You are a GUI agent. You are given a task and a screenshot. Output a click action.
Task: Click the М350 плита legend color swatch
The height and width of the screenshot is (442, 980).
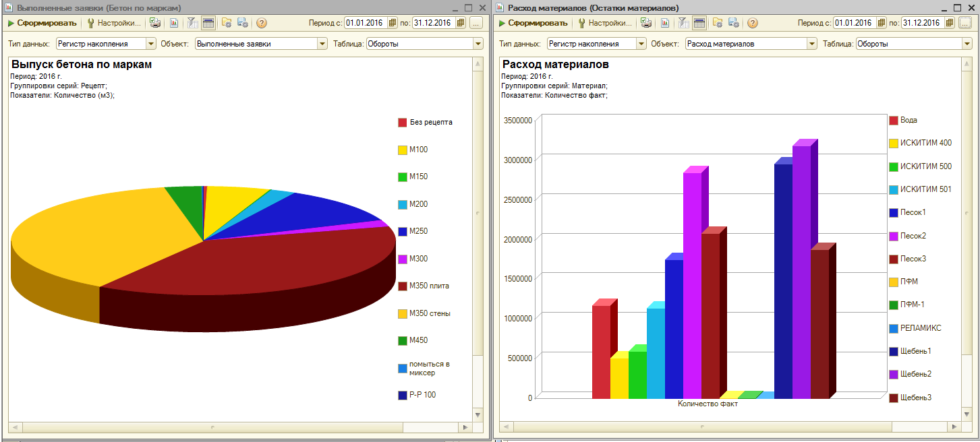click(x=403, y=286)
